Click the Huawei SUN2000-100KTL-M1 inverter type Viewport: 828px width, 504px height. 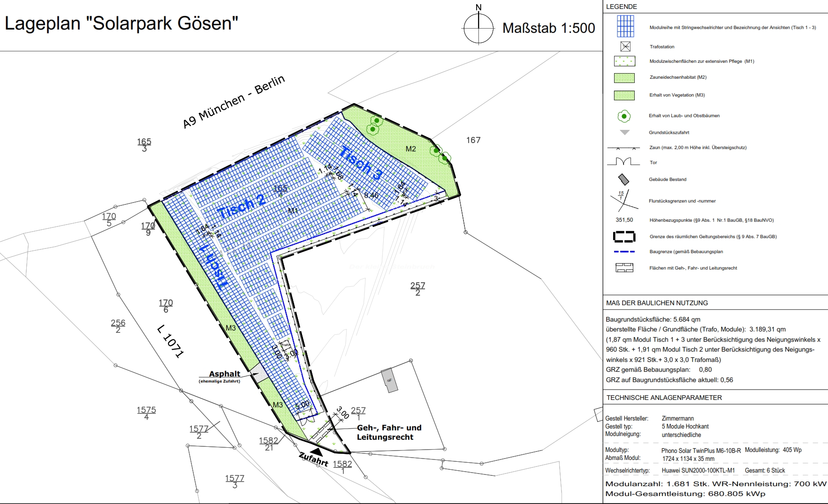point(698,471)
